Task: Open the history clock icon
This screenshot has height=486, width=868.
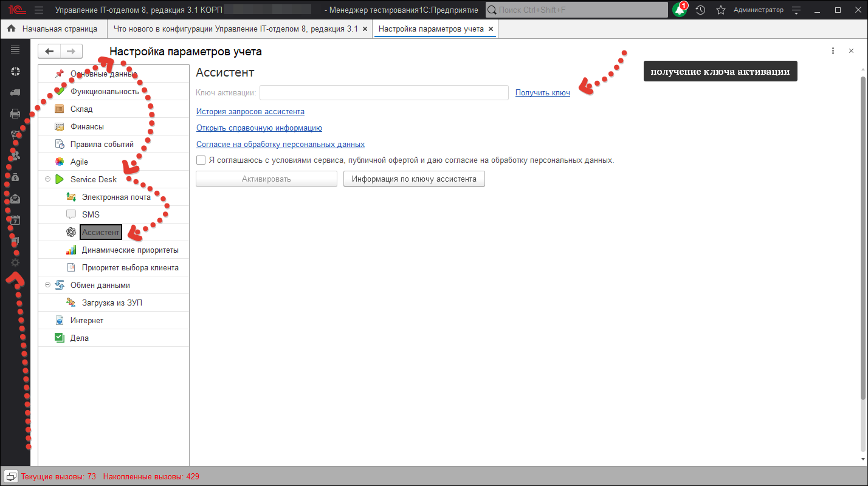Action: (701, 10)
